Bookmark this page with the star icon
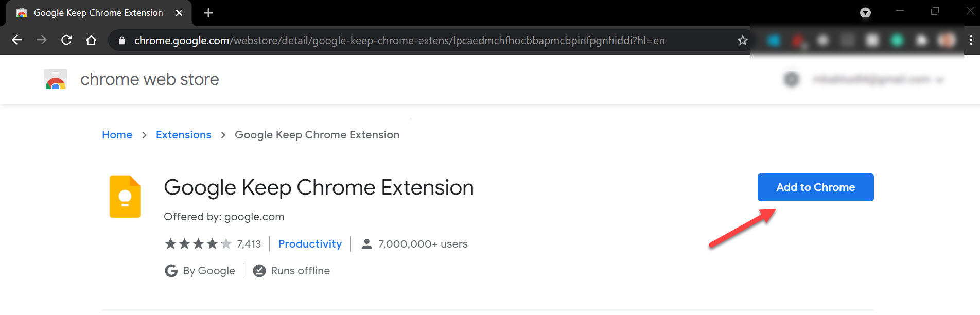980x315 pixels. 742,40
